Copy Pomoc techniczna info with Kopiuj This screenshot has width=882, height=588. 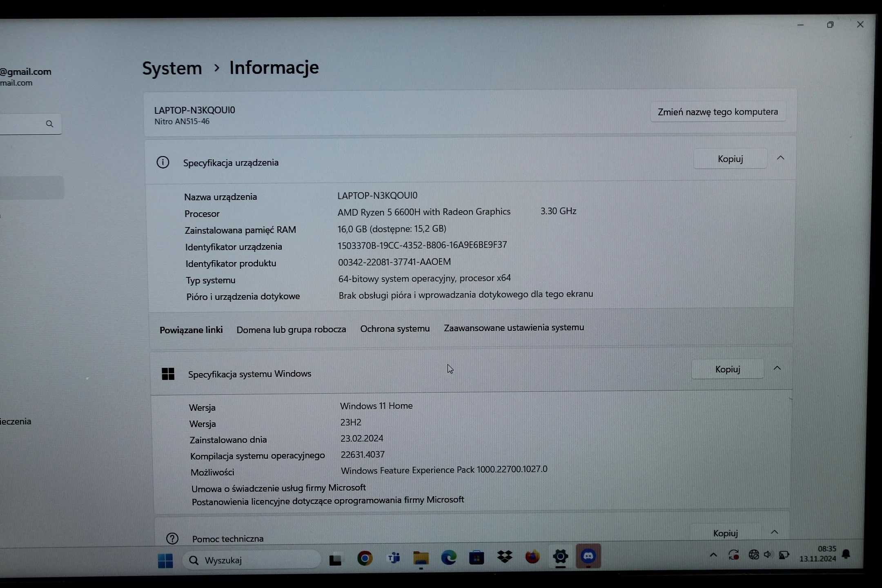pyautogui.click(x=725, y=533)
